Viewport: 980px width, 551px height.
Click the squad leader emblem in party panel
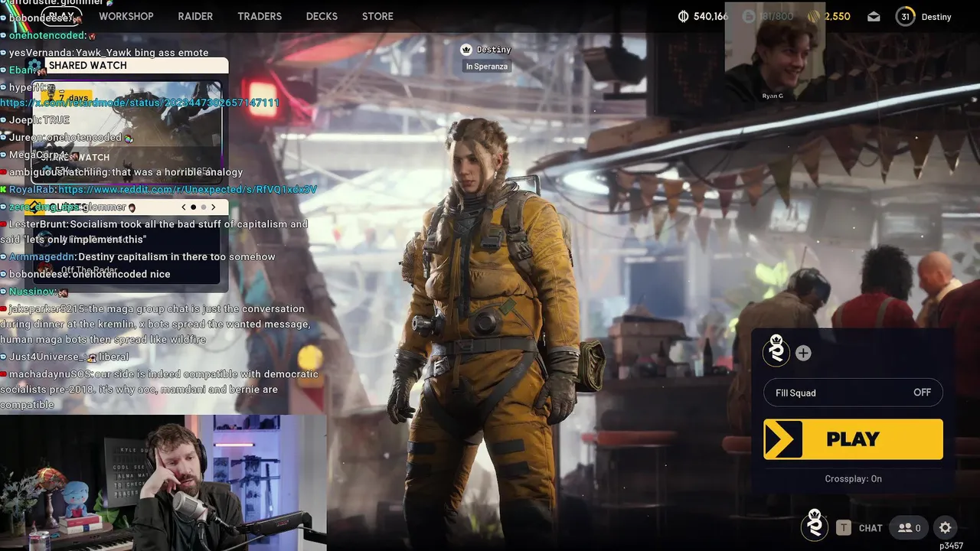[776, 351]
